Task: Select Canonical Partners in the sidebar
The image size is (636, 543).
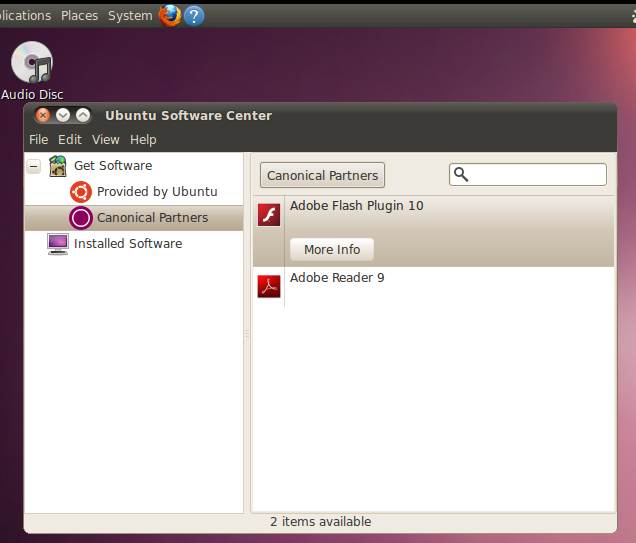Action: click(134, 218)
